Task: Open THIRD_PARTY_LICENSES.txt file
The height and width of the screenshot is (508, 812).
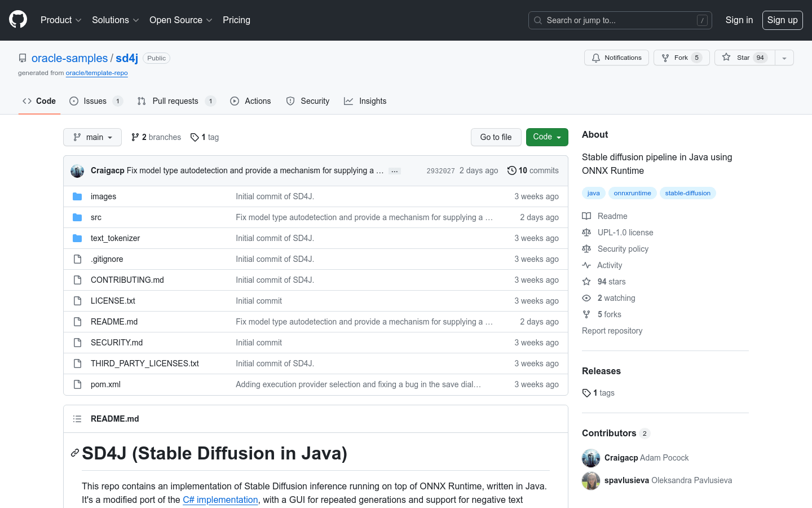Action: [x=145, y=364]
